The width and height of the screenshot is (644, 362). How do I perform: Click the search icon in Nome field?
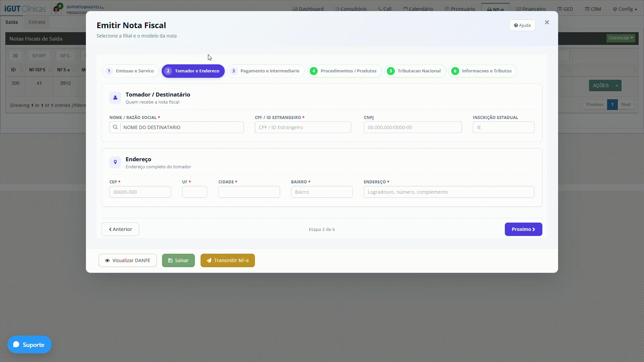pos(115,127)
